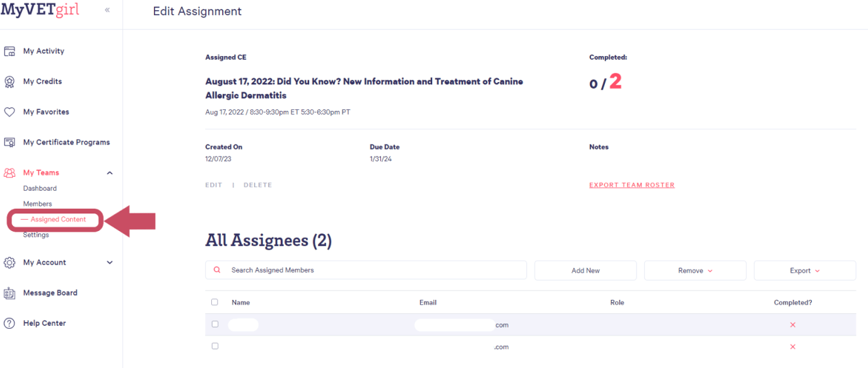The image size is (868, 368).
Task: Click the Search Assigned Members field
Action: coord(366,270)
